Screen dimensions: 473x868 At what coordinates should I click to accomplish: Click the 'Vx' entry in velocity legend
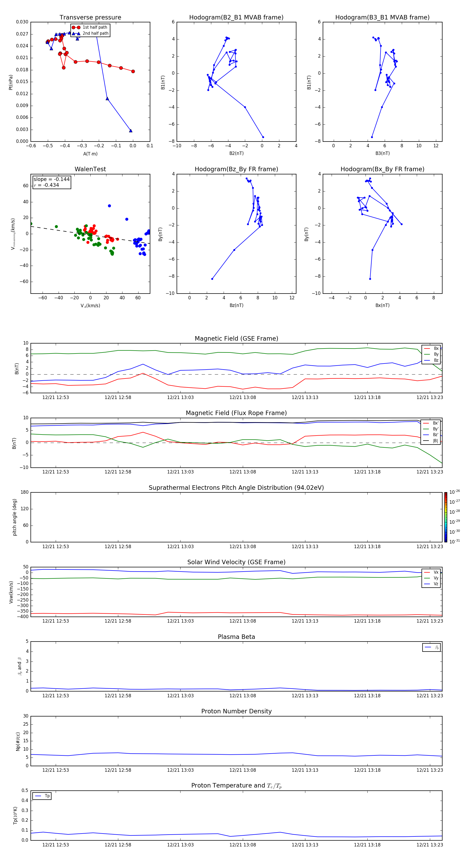pyautogui.click(x=431, y=573)
